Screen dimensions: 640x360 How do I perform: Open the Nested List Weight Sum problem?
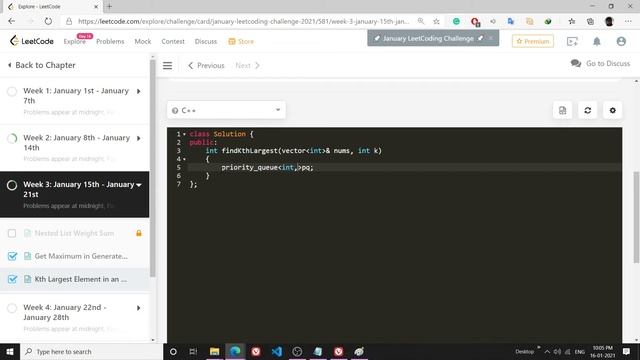coord(74,233)
